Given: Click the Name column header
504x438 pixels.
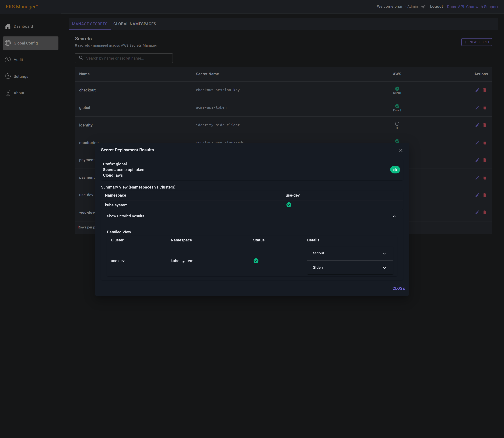Looking at the screenshot, I should click(x=85, y=74).
